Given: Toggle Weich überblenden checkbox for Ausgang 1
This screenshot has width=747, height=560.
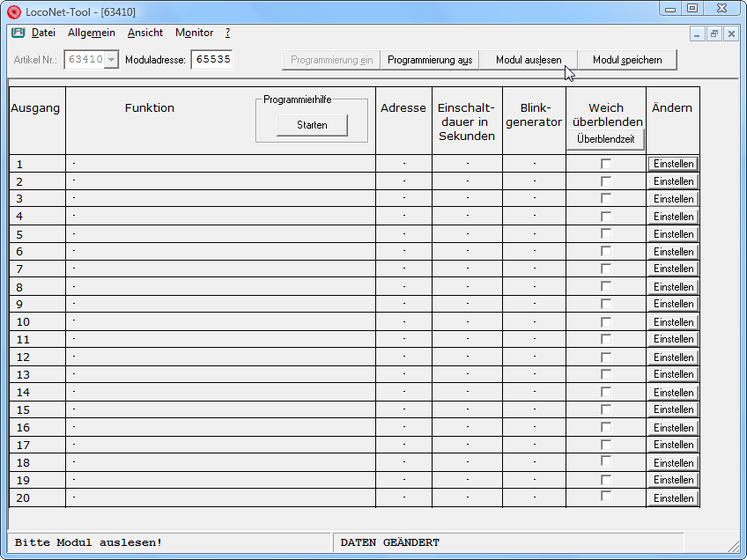Looking at the screenshot, I should click(x=606, y=164).
